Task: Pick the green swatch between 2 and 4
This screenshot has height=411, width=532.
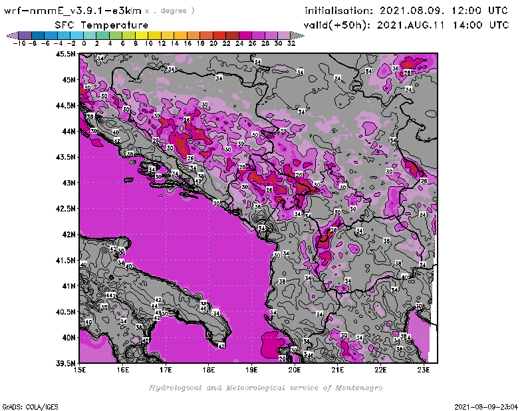Action: (x=103, y=35)
